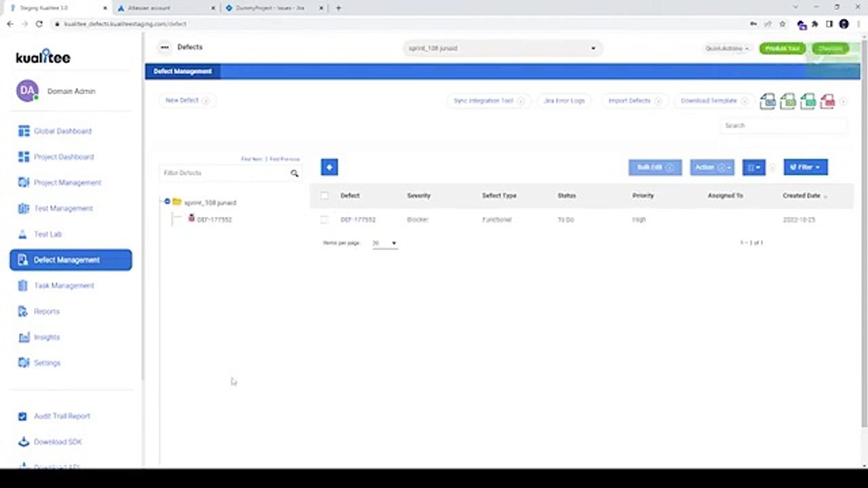Open a new browser tab
Image resolution: width=868 pixels, height=488 pixels.
pyautogui.click(x=338, y=8)
